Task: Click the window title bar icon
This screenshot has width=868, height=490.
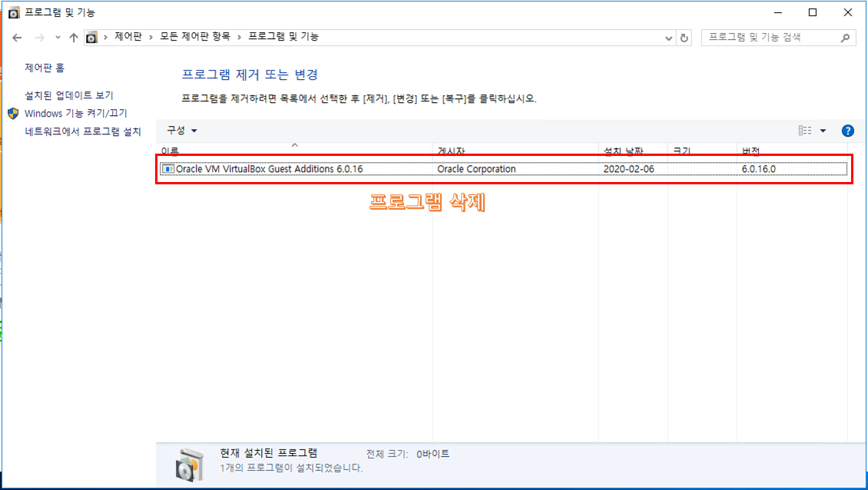Action: pyautogui.click(x=14, y=13)
